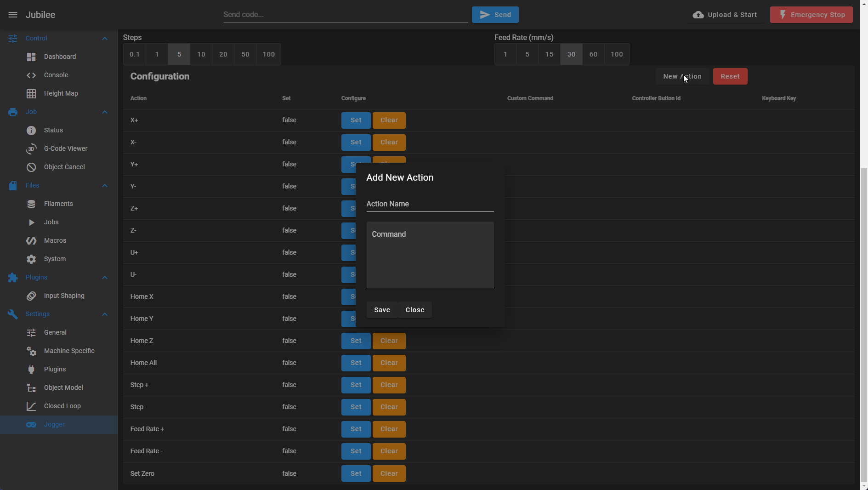Click the Height Map grid icon
This screenshot has width=868, height=490.
31,93
